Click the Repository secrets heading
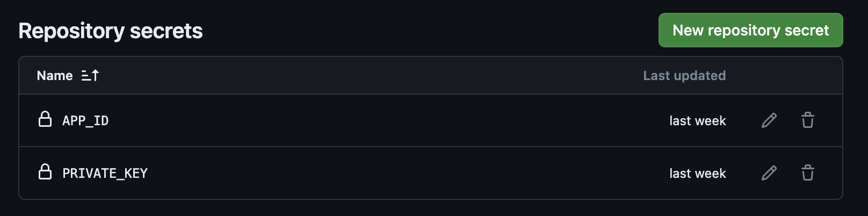 click(111, 31)
